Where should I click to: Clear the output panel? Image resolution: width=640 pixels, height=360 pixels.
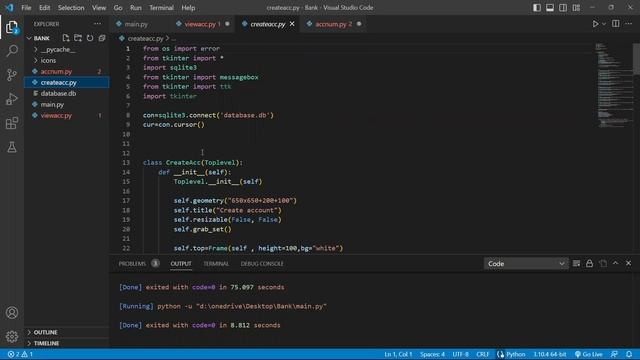click(576, 264)
